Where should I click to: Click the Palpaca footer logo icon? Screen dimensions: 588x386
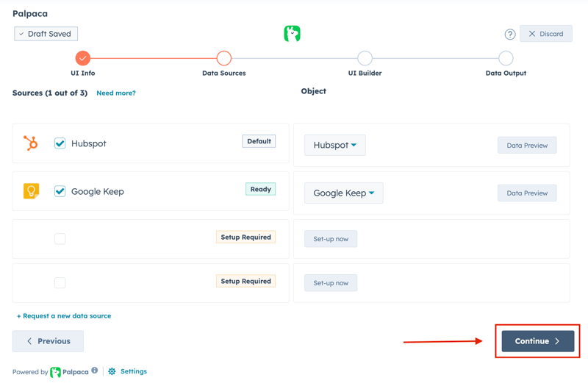56,372
